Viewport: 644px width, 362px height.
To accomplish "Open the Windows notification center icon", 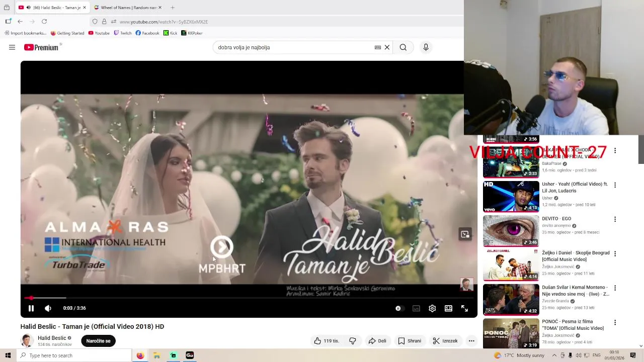I will click(633, 355).
